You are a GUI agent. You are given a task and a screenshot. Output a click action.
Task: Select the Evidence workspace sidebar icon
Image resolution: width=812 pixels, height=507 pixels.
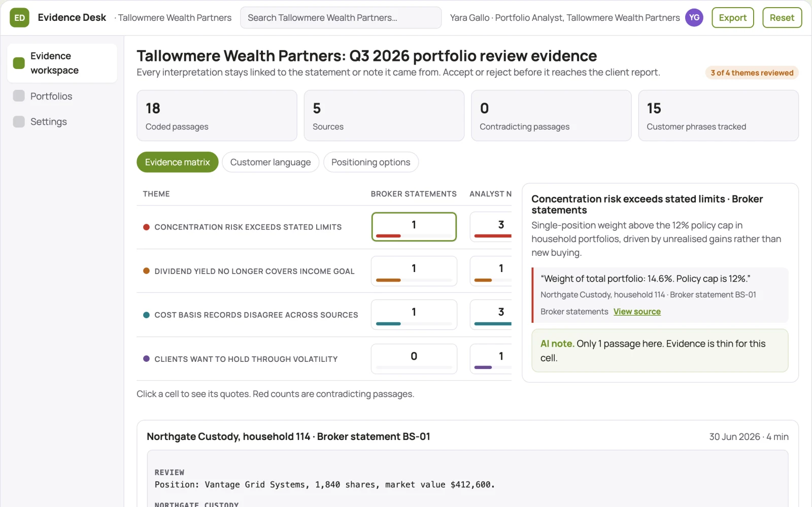click(x=19, y=63)
